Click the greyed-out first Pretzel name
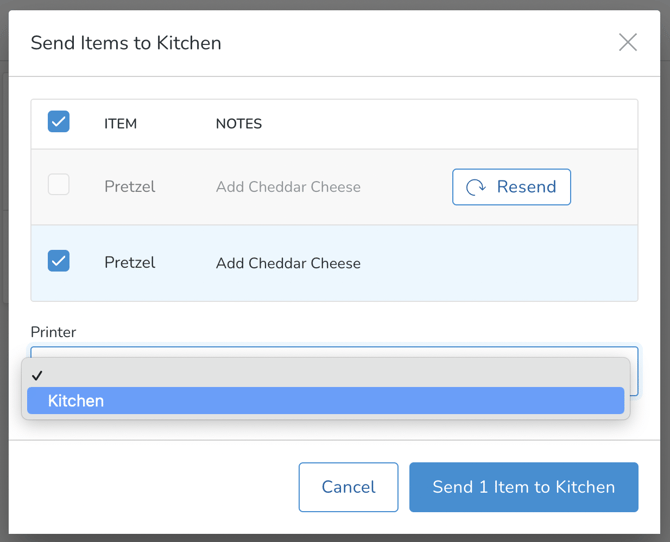Viewport: 670px width, 542px height. [x=130, y=187]
